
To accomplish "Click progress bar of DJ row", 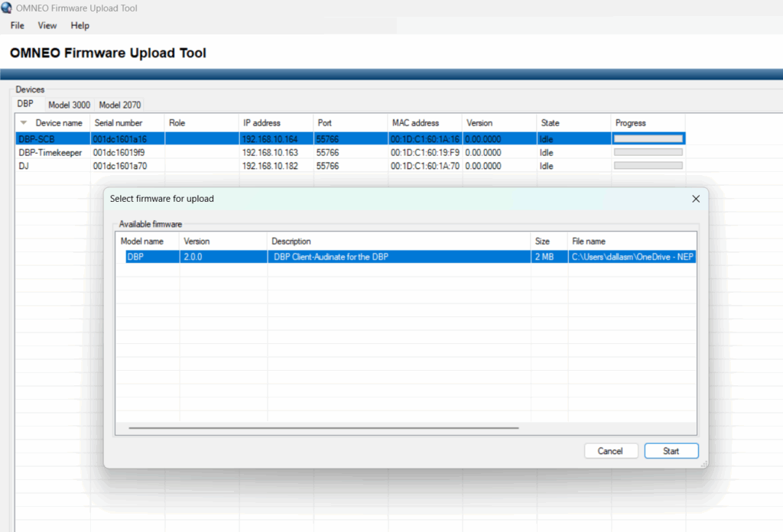I will coord(648,166).
